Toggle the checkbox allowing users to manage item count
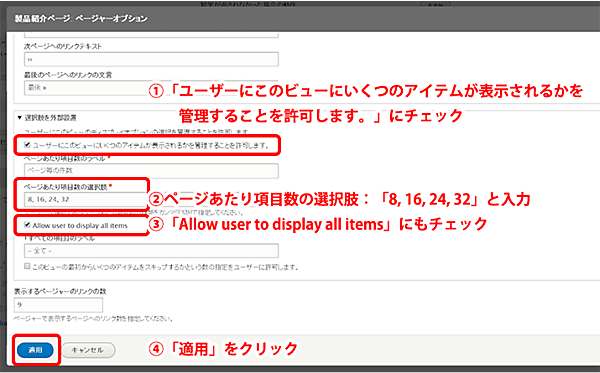Image resolution: width=600 pixels, height=373 pixels. (27, 145)
